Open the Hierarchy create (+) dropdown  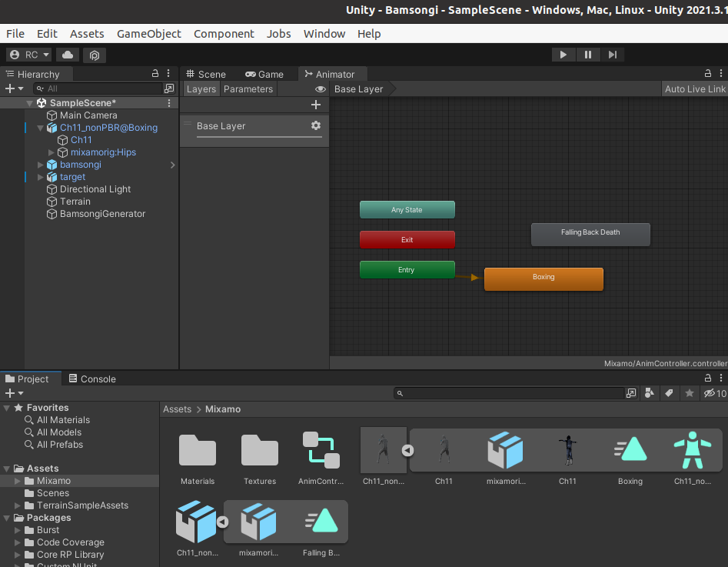(x=14, y=88)
